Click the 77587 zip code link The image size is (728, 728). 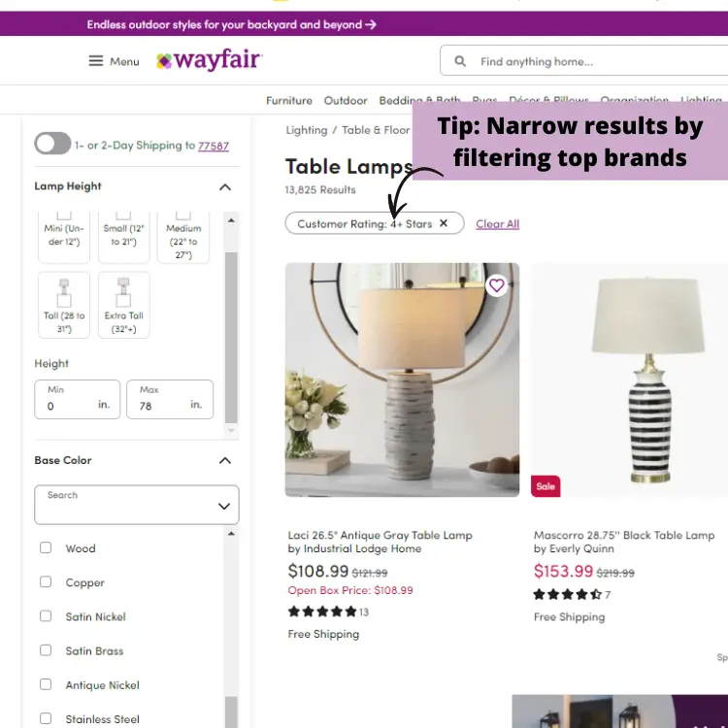(214, 146)
